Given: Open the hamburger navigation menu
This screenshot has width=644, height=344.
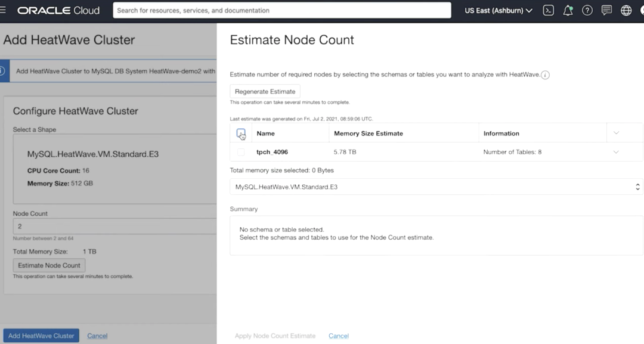Looking at the screenshot, I should [4, 10].
